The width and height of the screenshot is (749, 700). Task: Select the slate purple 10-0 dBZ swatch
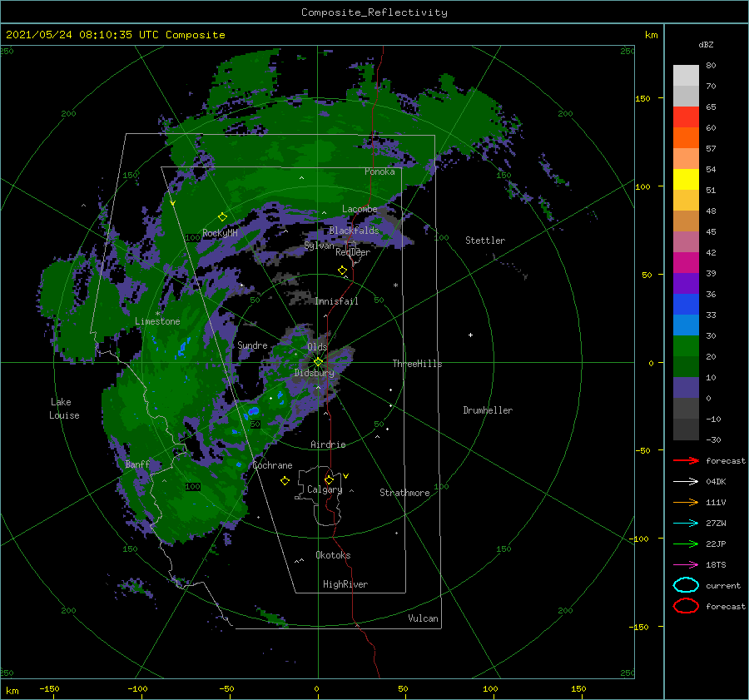point(686,387)
